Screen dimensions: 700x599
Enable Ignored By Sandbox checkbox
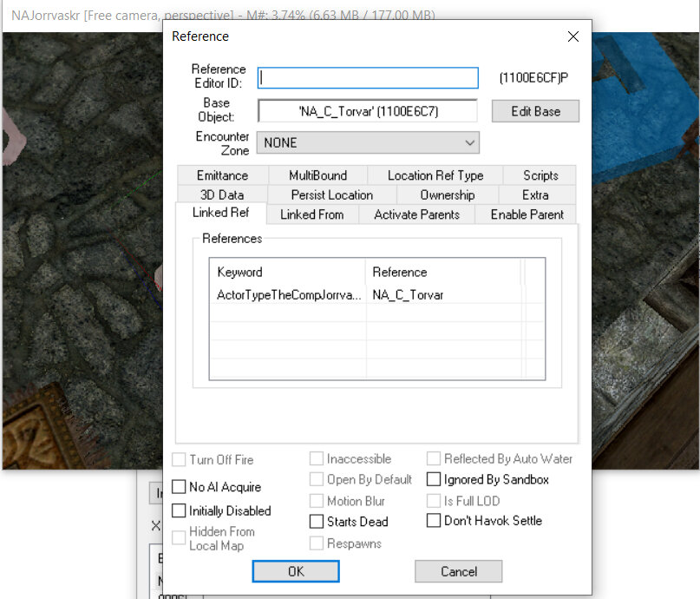point(434,479)
